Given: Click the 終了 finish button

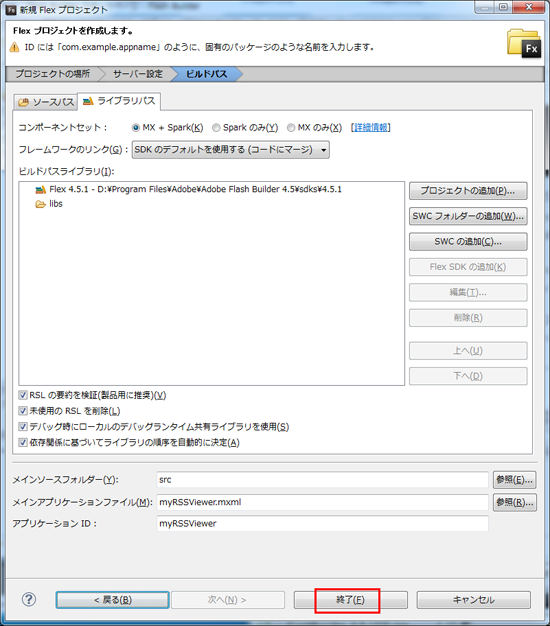Looking at the screenshot, I should 350,600.
